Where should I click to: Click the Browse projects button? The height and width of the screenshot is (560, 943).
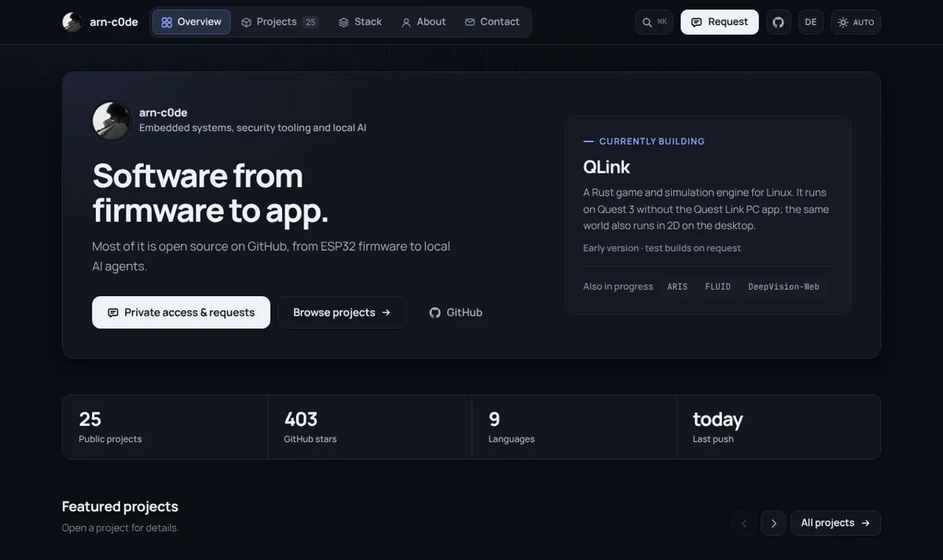pos(342,313)
